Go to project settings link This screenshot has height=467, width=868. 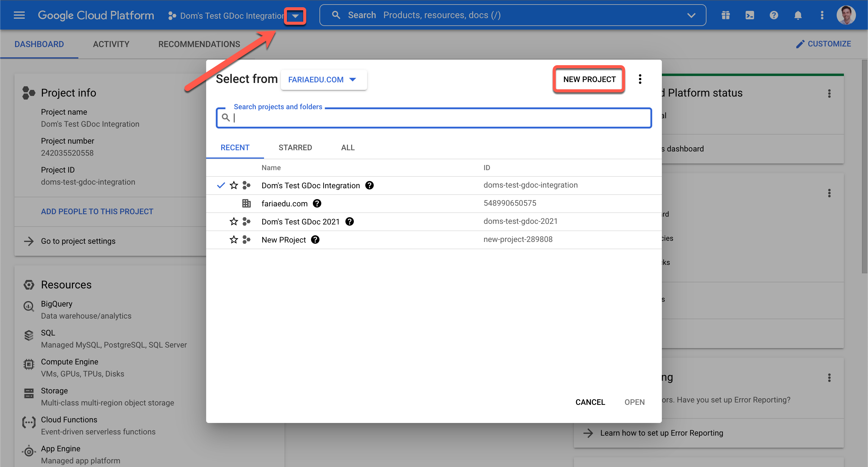coord(78,241)
